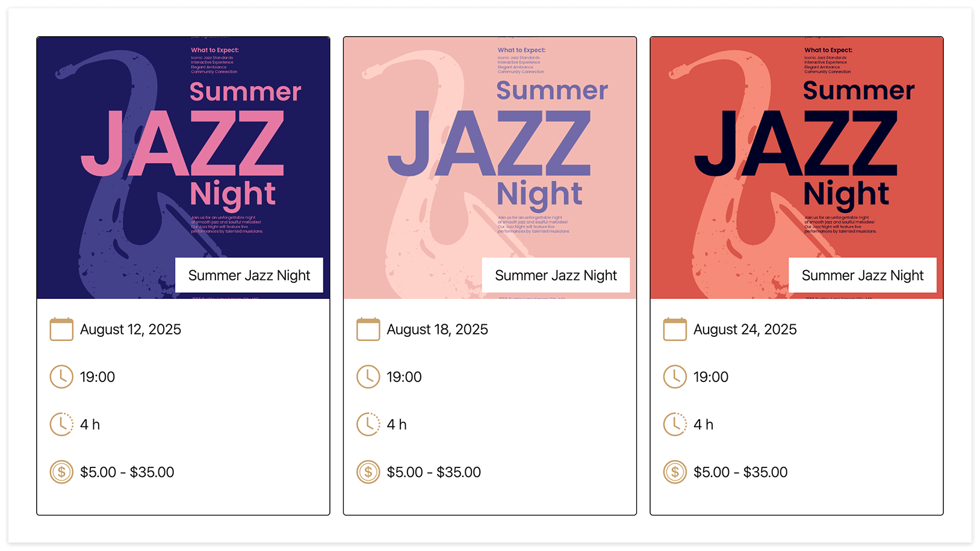Open the pale pink Summer Jazz Night poster
Viewport: 980px width, 551px height.
click(490, 168)
